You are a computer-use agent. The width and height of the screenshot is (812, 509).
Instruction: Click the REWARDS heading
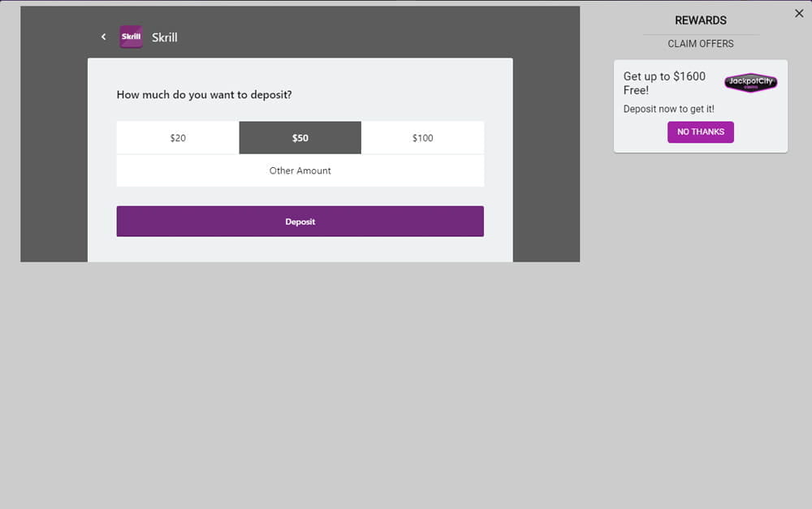tap(700, 21)
